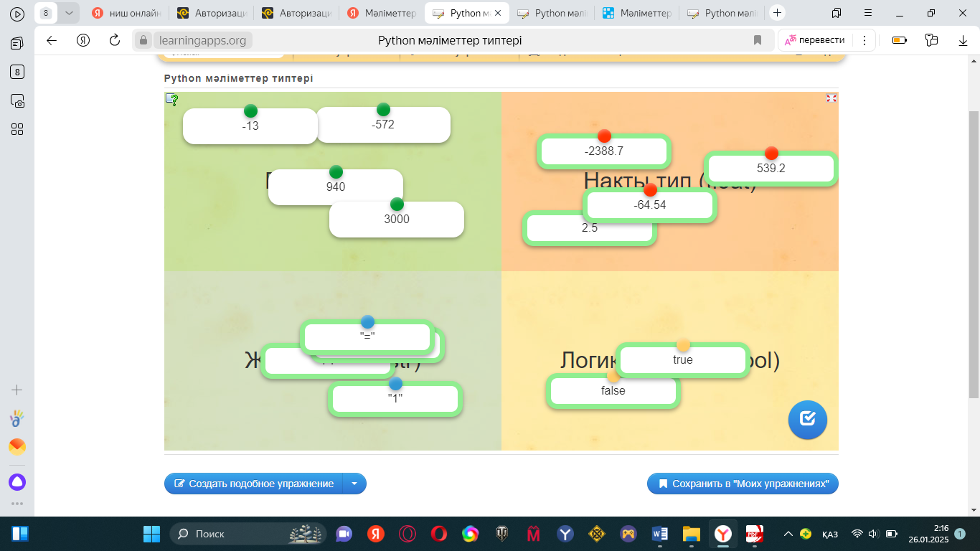
Task: Open a new tab with the plus button
Action: [778, 13]
